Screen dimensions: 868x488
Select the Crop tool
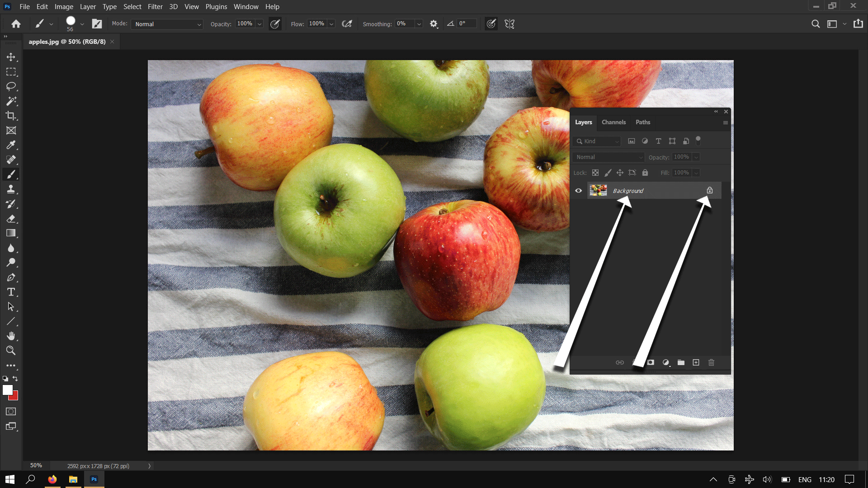(11, 116)
